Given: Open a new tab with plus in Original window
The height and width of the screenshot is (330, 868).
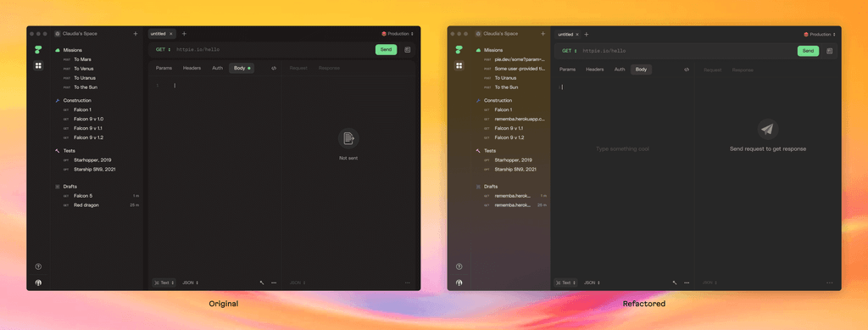Looking at the screenshot, I should (184, 34).
